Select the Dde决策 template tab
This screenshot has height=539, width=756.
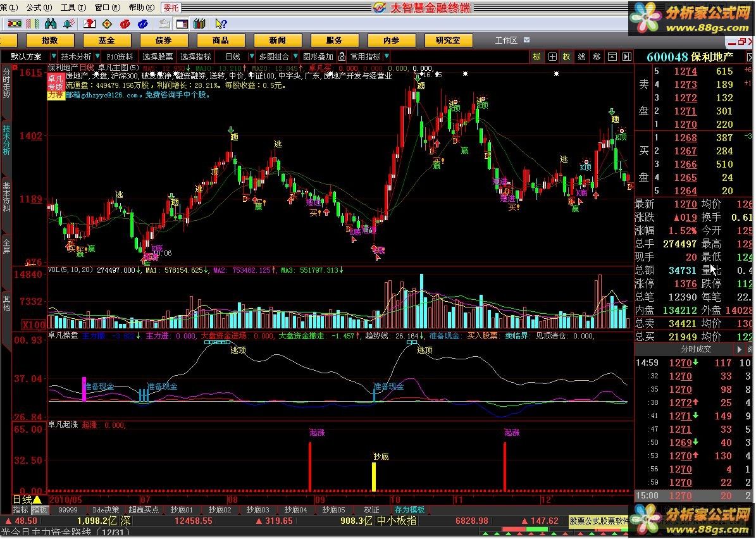coord(106,509)
